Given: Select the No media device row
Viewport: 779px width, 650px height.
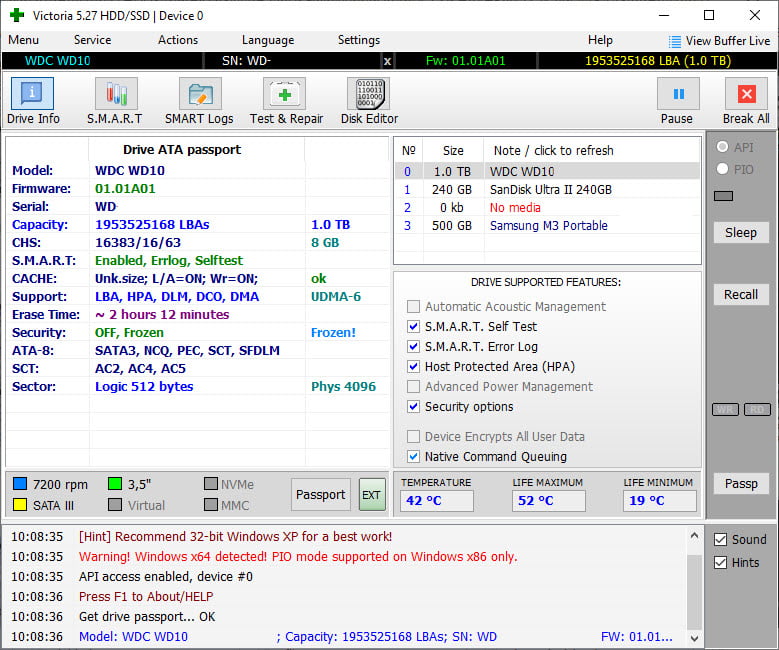Looking at the screenshot, I should 547,208.
